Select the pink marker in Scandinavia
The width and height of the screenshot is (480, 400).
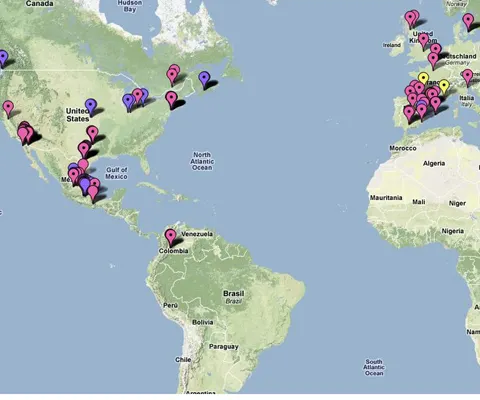click(x=468, y=21)
